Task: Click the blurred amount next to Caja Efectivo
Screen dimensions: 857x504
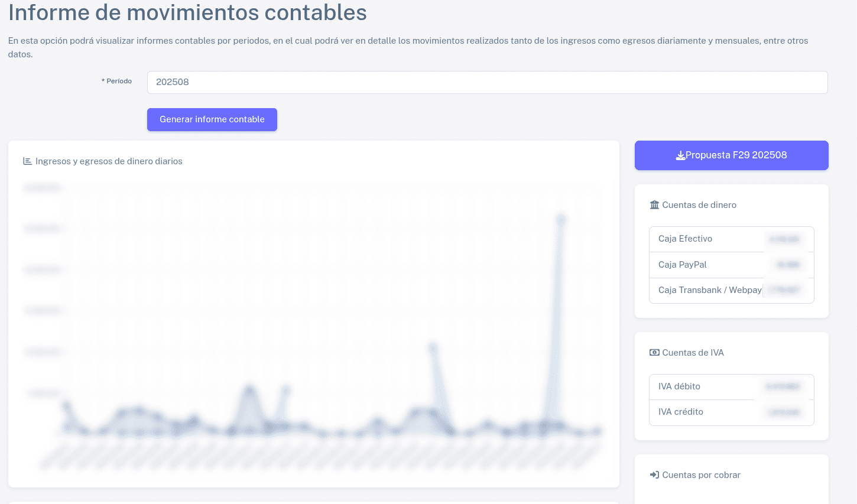Action: point(784,239)
